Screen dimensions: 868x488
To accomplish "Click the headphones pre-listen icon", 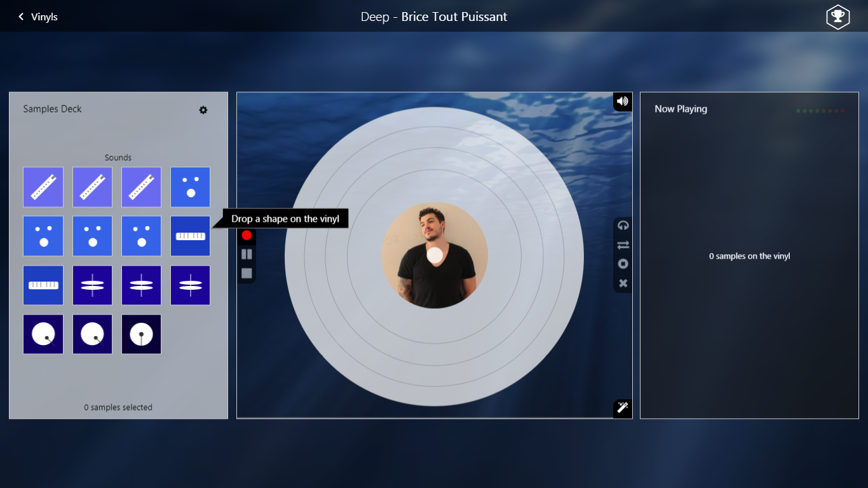I will [623, 226].
